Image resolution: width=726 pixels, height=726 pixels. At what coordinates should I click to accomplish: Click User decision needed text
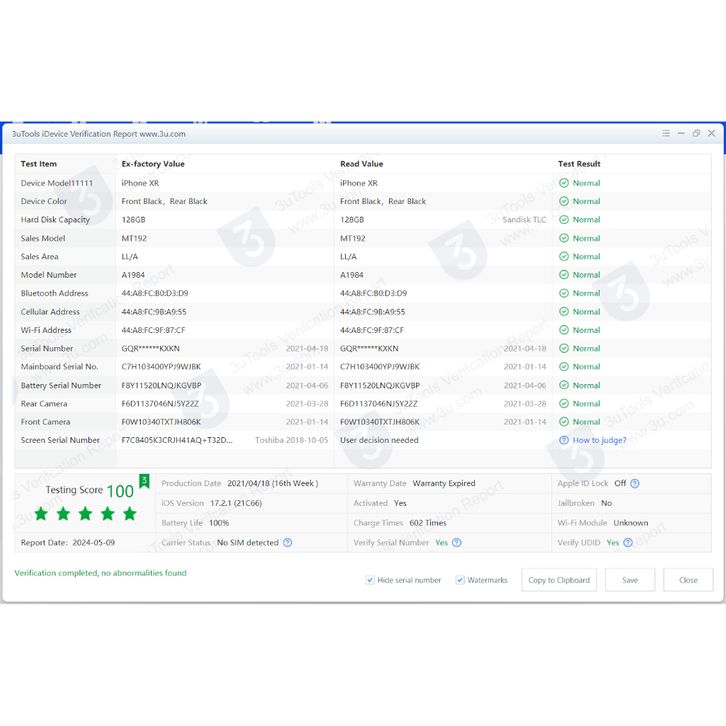tap(379, 440)
